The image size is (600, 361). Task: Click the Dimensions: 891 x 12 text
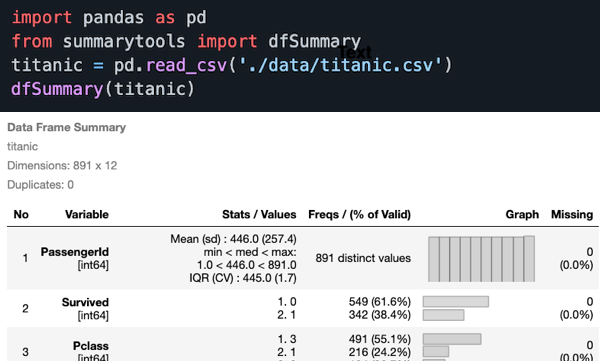[62, 166]
